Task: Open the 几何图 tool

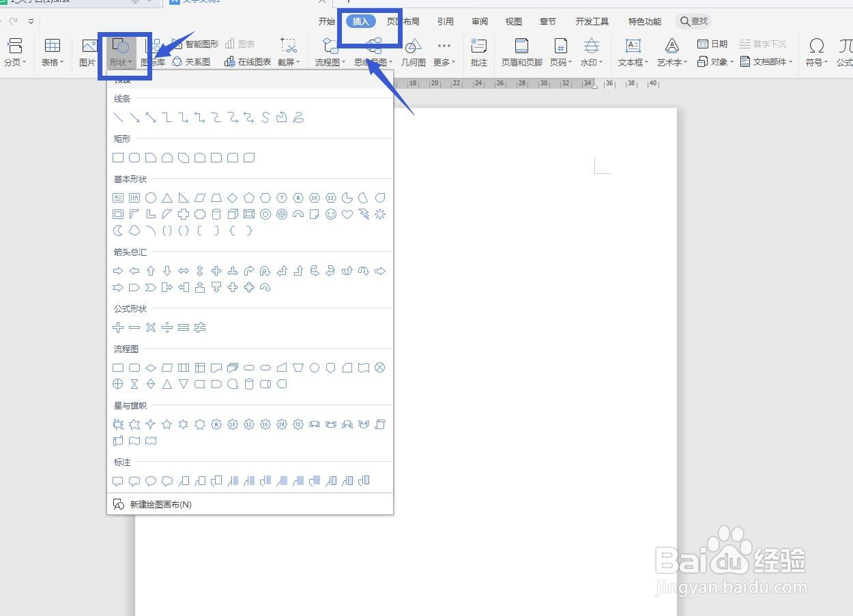Action: [x=414, y=53]
